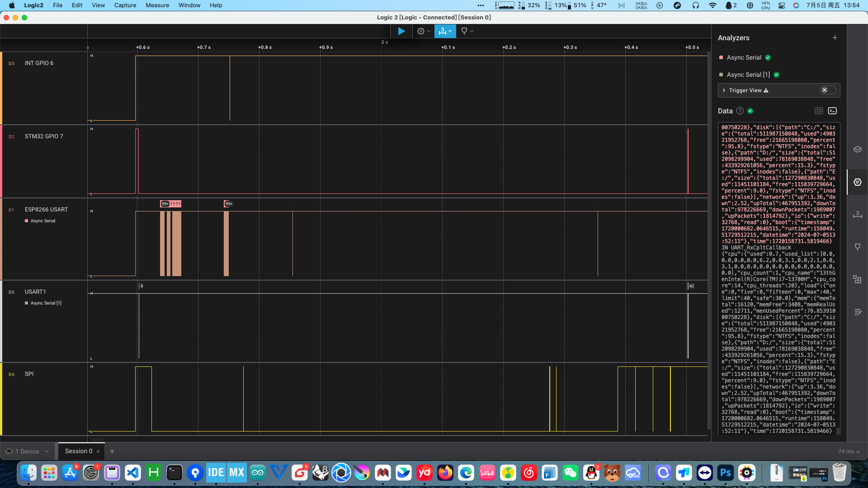
Task: Toggle the Trigger View switch
Action: pyautogui.click(x=828, y=90)
